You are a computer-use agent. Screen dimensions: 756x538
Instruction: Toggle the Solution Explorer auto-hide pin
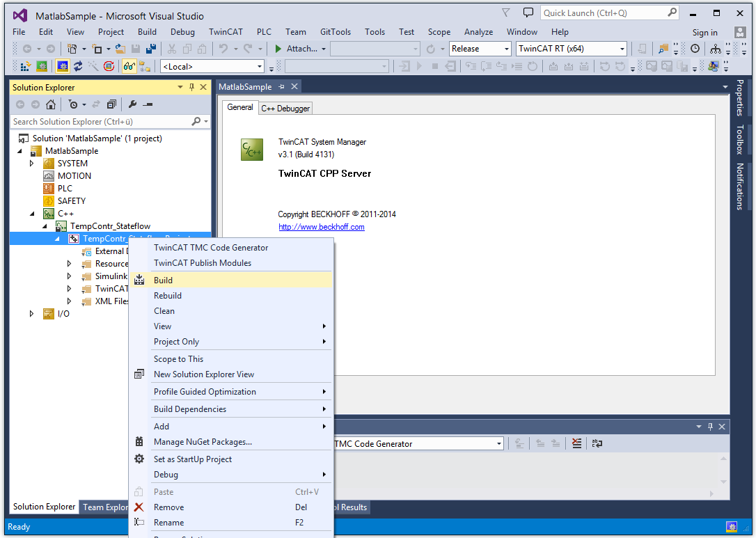(192, 87)
